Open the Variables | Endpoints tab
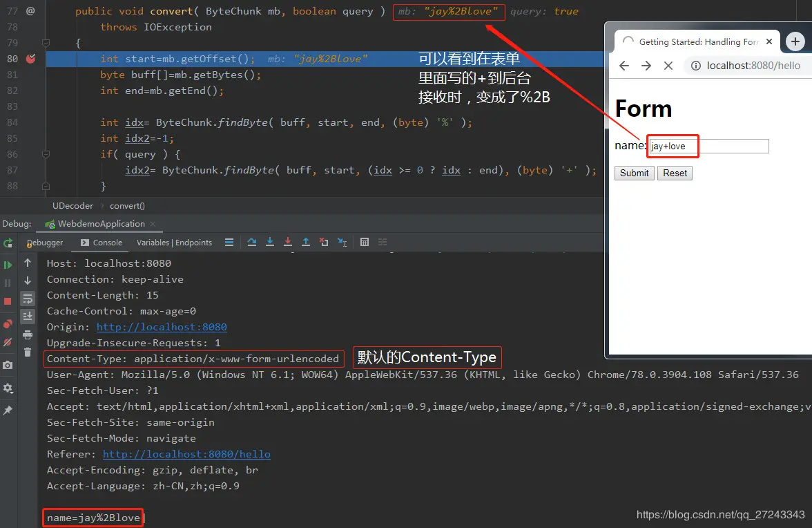Screen dimensions: 812x528 (174, 243)
